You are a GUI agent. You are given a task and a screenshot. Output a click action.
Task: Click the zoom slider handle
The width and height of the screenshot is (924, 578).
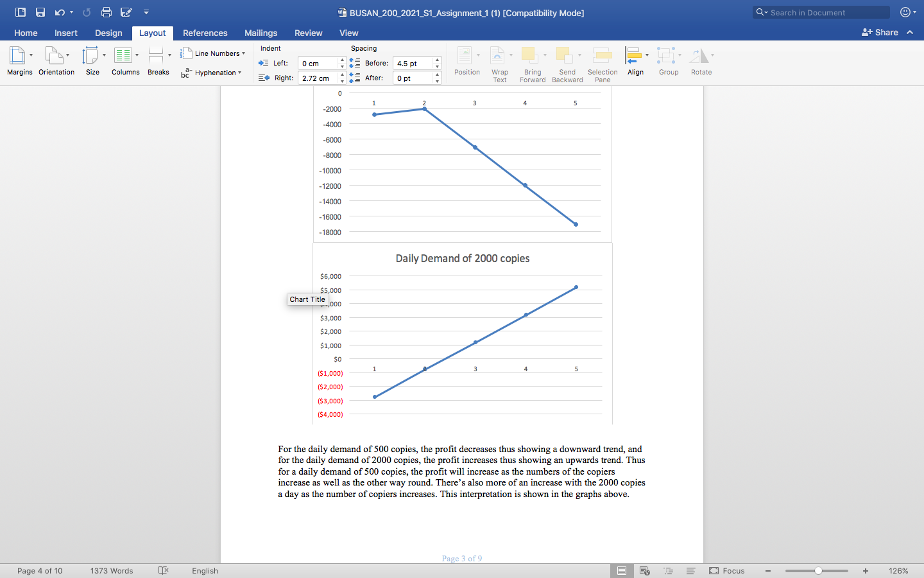tap(818, 570)
